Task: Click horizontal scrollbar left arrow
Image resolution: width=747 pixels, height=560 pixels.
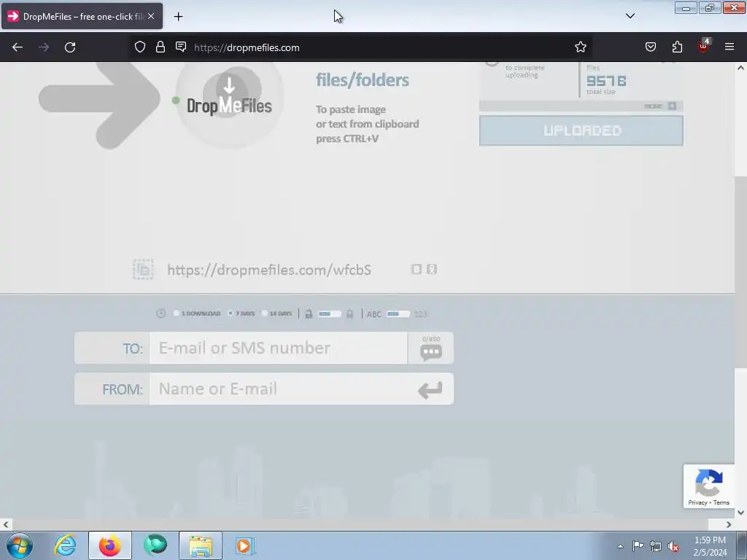Action: click(6, 524)
